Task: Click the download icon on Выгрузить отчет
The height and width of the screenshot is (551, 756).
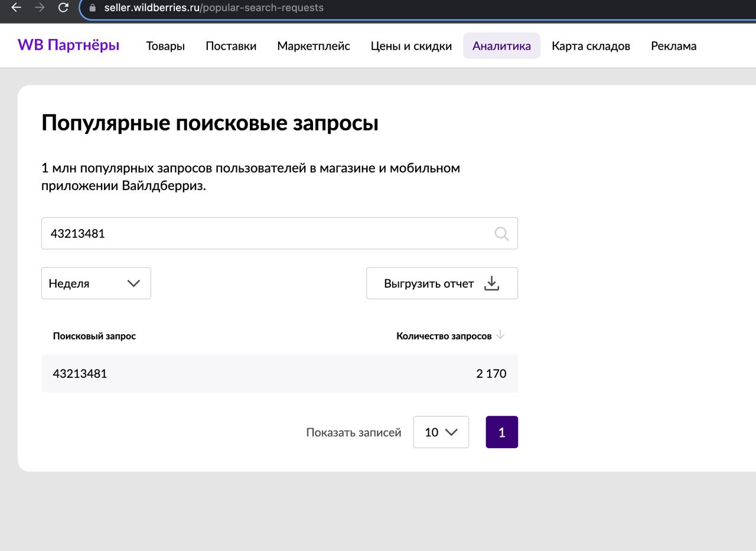Action: [491, 283]
